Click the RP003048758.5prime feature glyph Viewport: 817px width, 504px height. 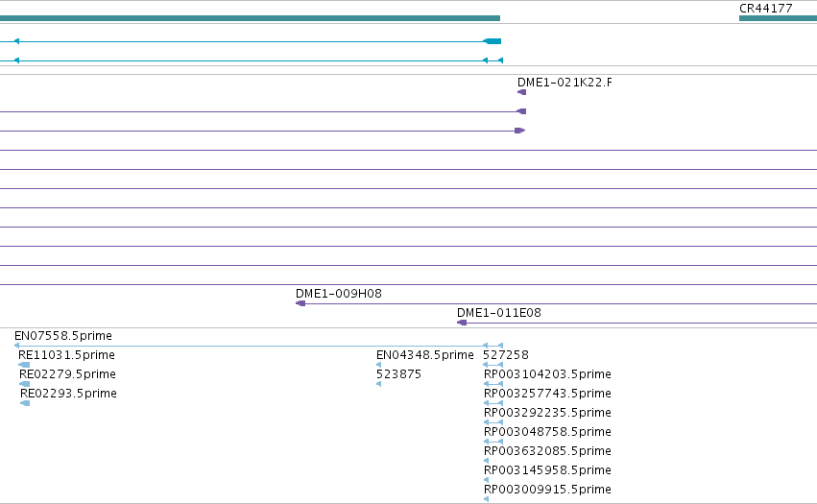pyautogui.click(x=493, y=442)
